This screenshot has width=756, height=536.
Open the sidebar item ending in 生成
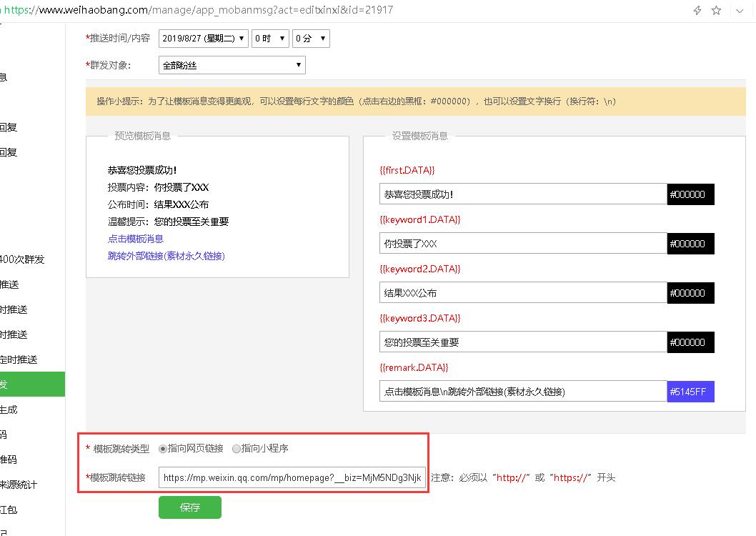coord(9,410)
